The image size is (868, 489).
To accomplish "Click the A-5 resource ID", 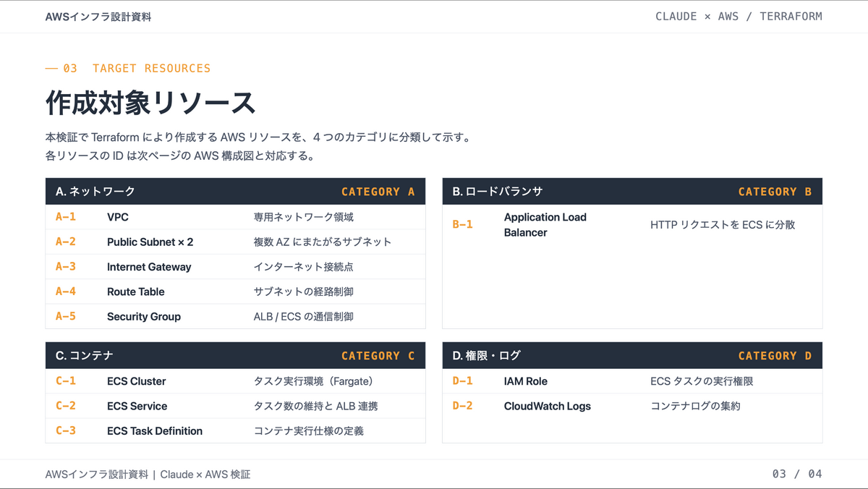I will click(x=66, y=316).
